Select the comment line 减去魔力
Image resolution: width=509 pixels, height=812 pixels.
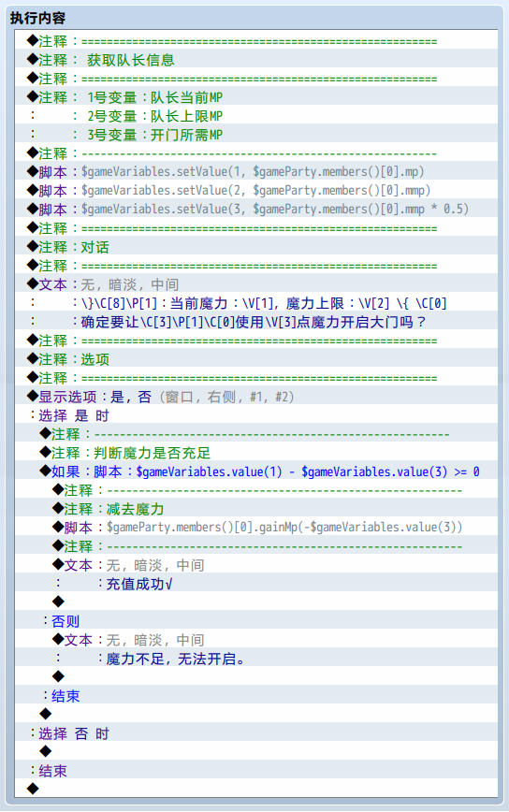click(x=256, y=509)
